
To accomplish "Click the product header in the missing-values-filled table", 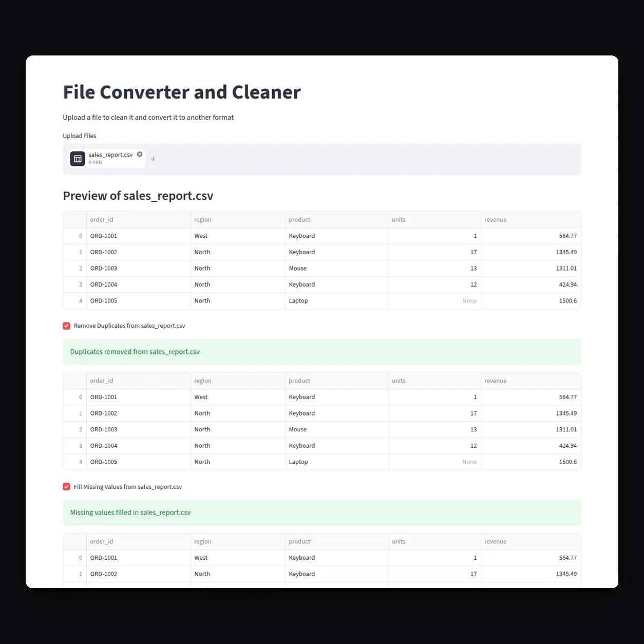I will [x=336, y=542].
